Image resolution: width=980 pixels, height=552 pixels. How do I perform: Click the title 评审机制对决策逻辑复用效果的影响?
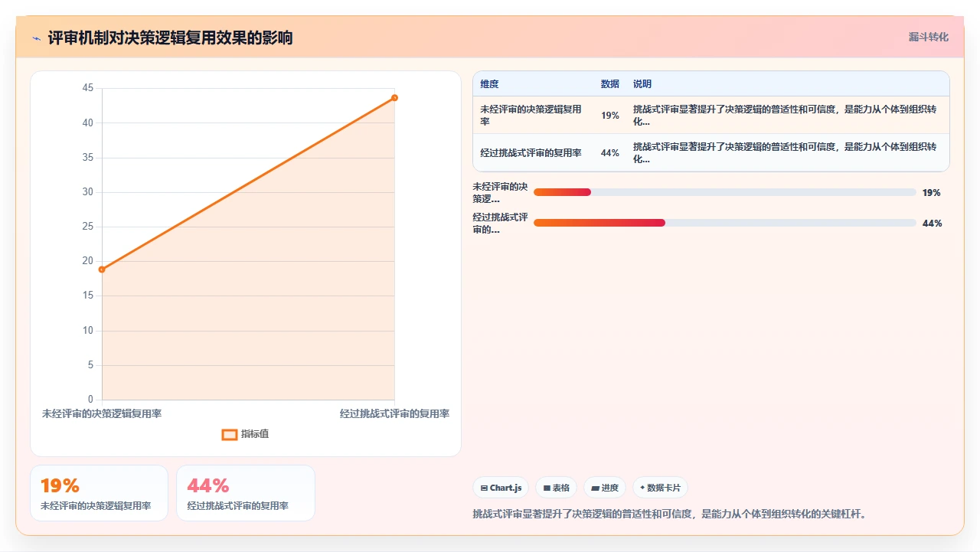pos(170,38)
